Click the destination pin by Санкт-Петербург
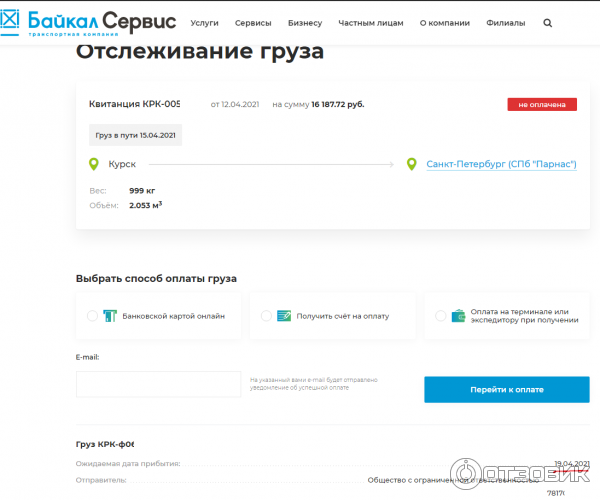The width and height of the screenshot is (600, 500). (412, 164)
